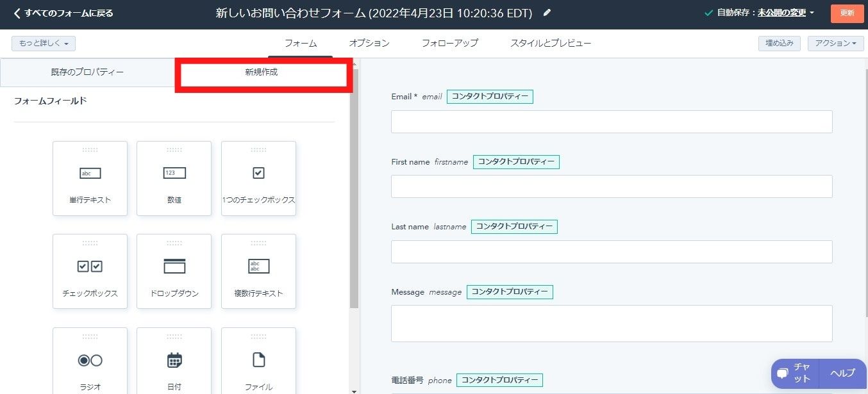Click into the Email input field
The image size is (868, 394).
611,122
